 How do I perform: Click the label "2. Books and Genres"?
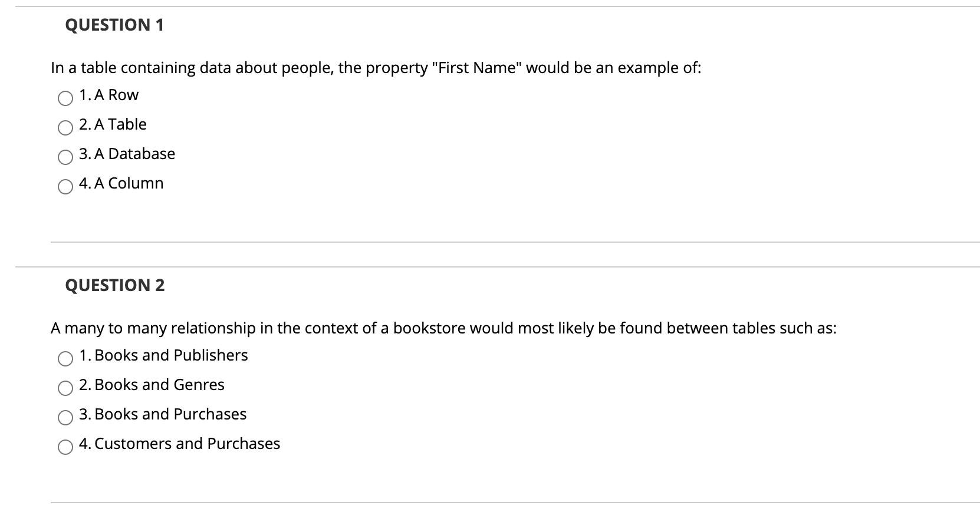[x=152, y=385]
